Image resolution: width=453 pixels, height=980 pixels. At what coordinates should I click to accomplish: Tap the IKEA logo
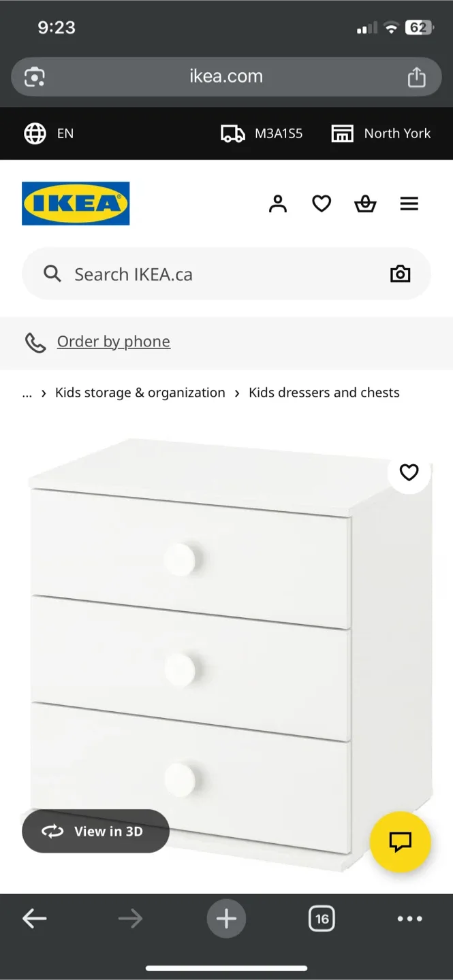click(76, 203)
